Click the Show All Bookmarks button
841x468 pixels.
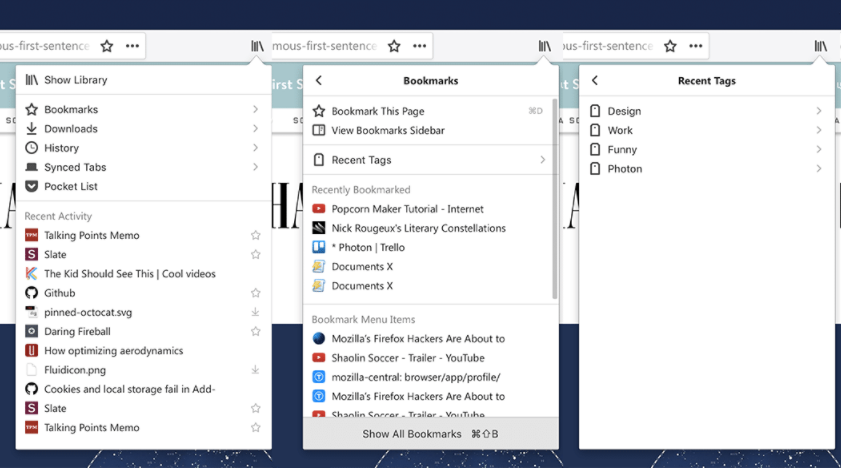[x=431, y=434]
